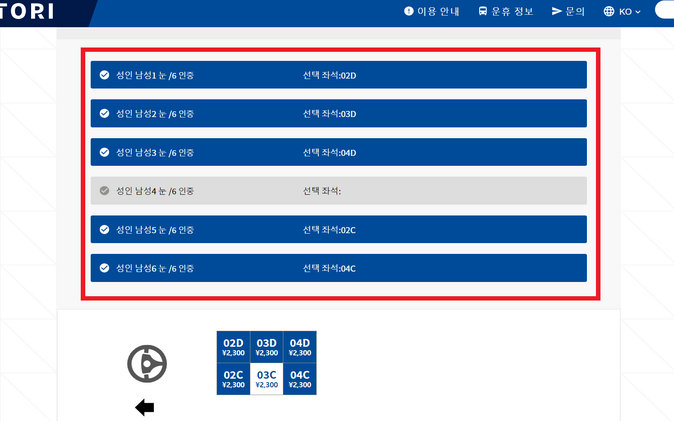Choose available seat 03C on the map

click(267, 379)
